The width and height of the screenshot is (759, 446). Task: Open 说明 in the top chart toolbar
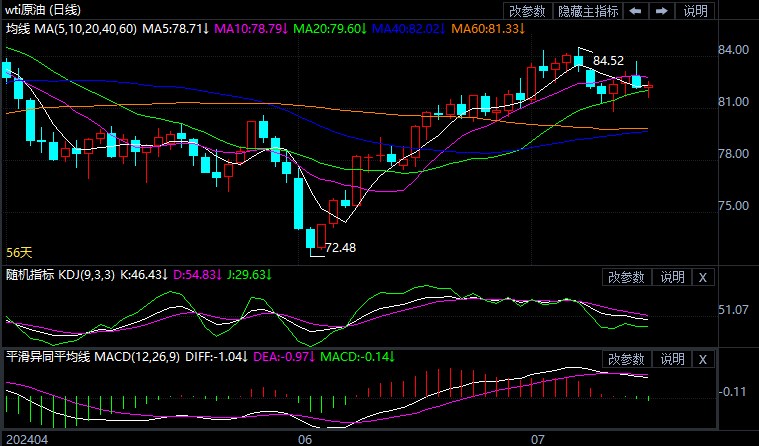pos(696,11)
